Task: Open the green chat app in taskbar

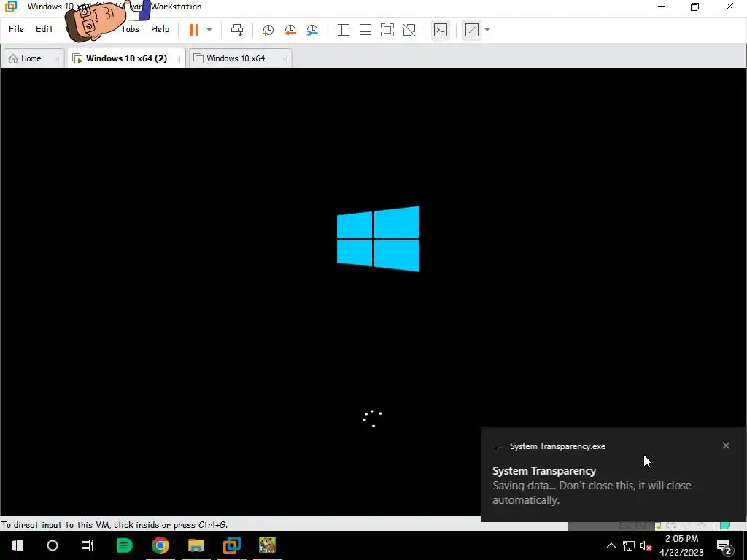Action: coord(124,545)
